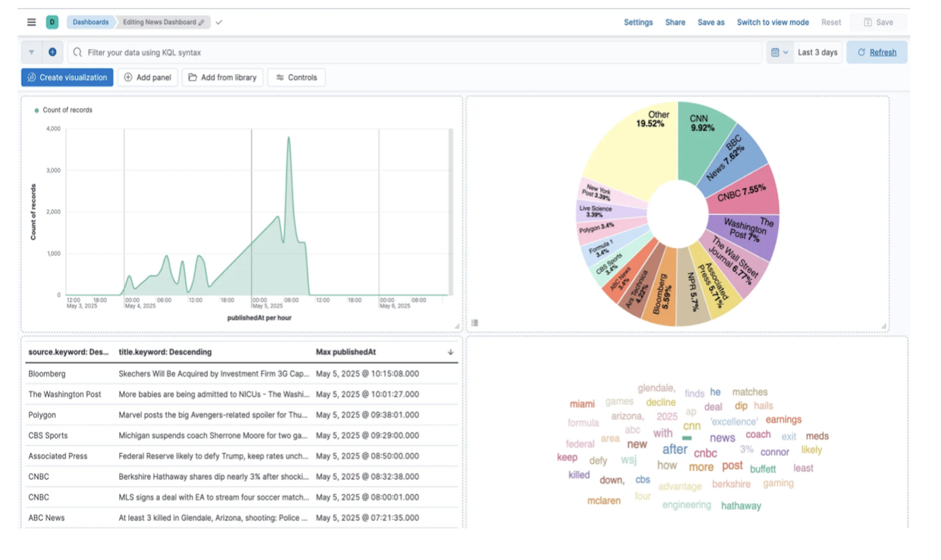Click resize handle of area chart panel
941x560 pixels.
tap(457, 326)
